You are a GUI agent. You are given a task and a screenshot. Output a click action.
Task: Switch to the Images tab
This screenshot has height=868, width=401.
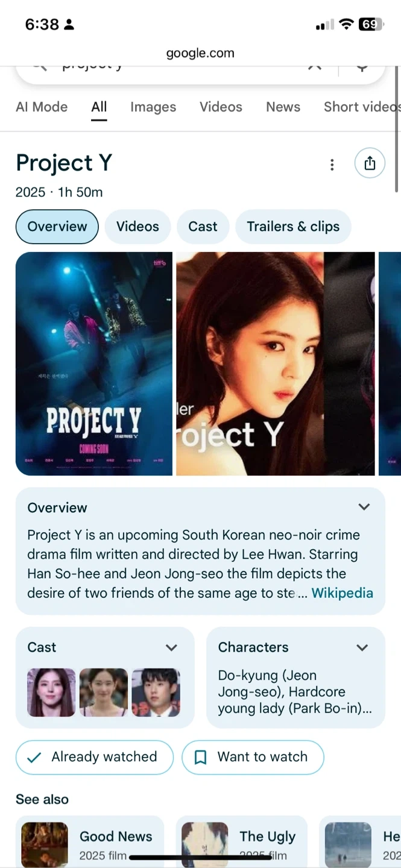tap(153, 107)
